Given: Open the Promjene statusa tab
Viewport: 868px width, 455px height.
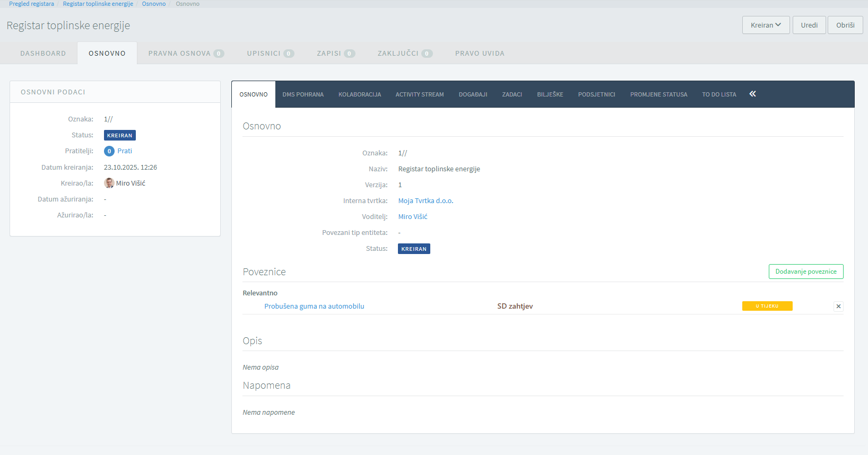Looking at the screenshot, I should pyautogui.click(x=658, y=94).
